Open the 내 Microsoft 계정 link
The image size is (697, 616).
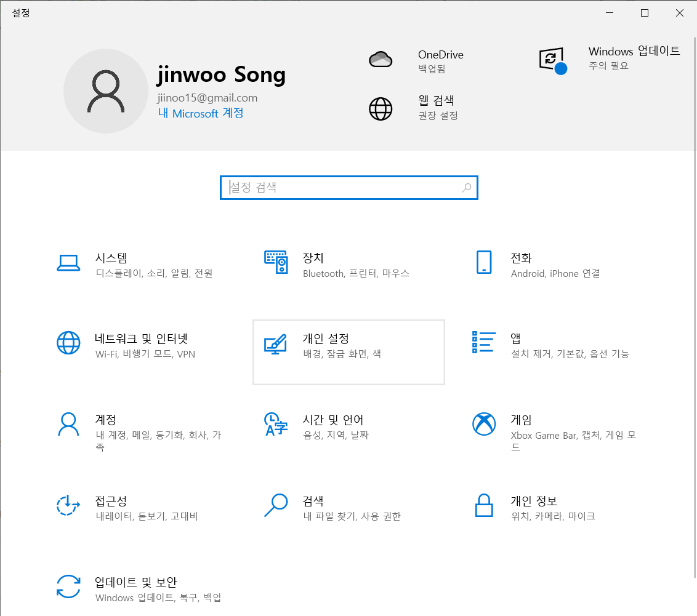(201, 113)
